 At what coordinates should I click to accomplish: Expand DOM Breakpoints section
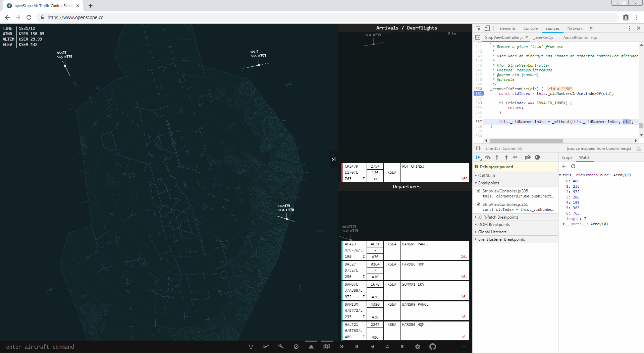(x=515, y=225)
